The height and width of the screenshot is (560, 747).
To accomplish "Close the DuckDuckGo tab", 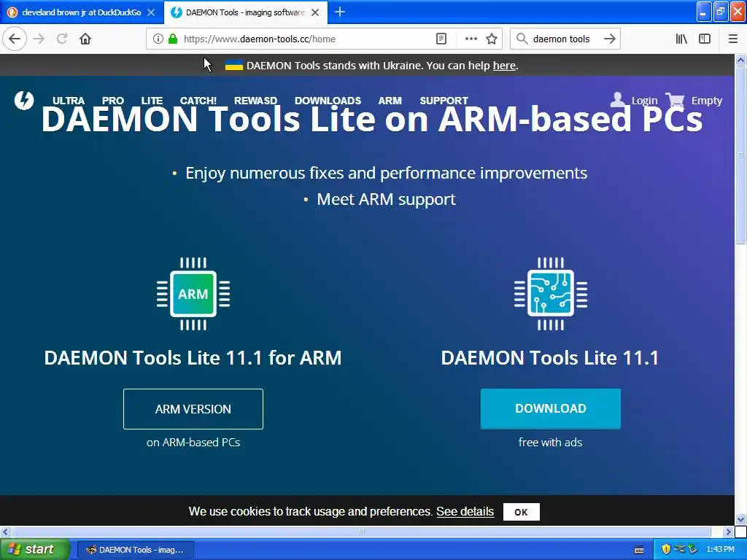I will [x=151, y=13].
